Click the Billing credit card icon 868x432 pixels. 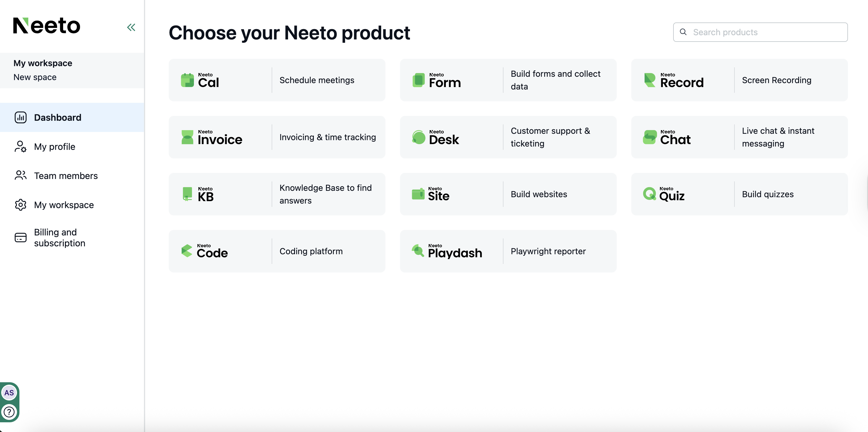tap(21, 238)
